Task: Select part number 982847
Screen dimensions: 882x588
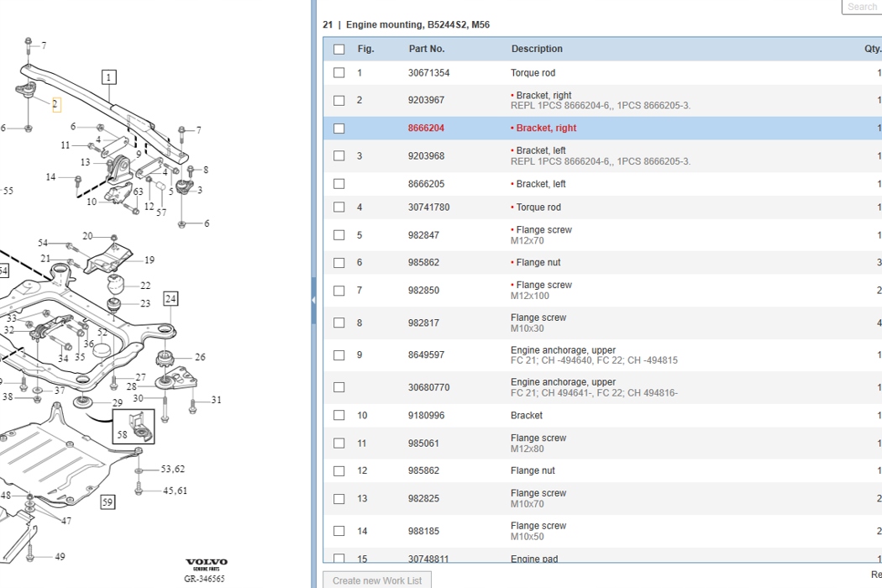Action: click(423, 235)
